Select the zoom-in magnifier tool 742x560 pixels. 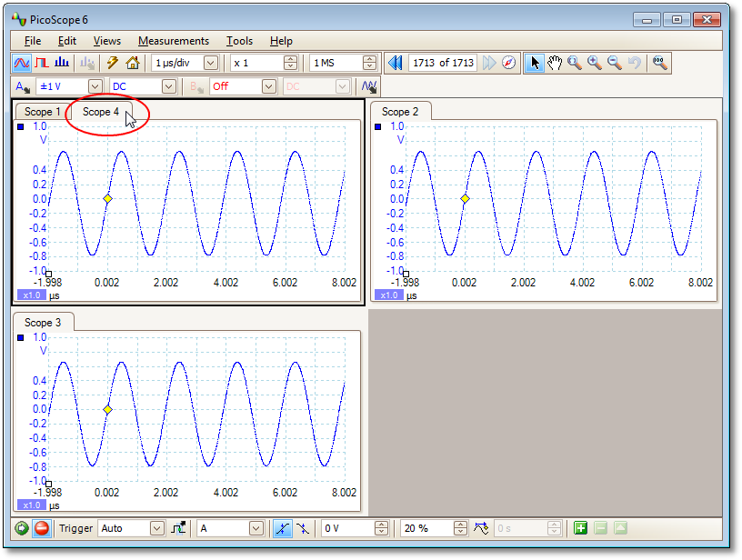(595, 63)
